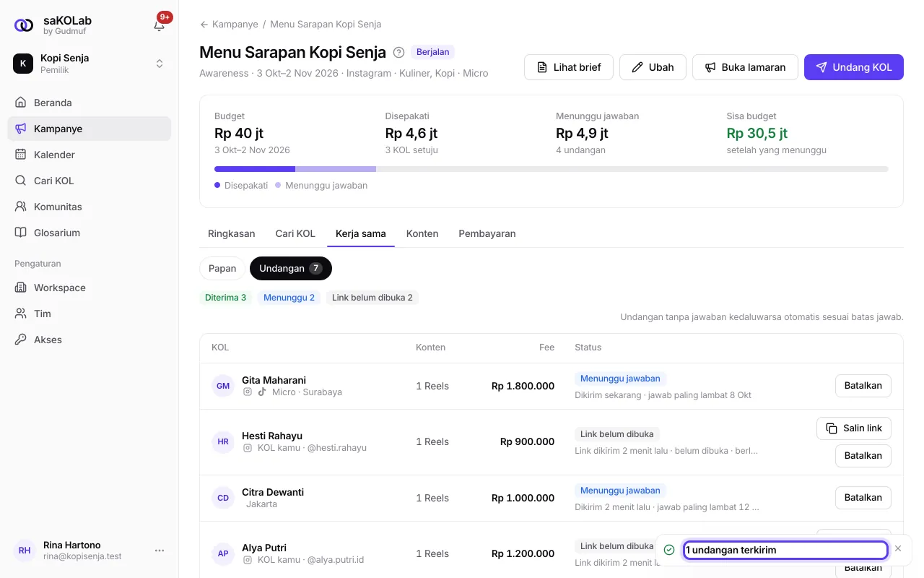Screen dimensions: 924x578
Task: Select the Papan view toggle
Action: tap(222, 268)
